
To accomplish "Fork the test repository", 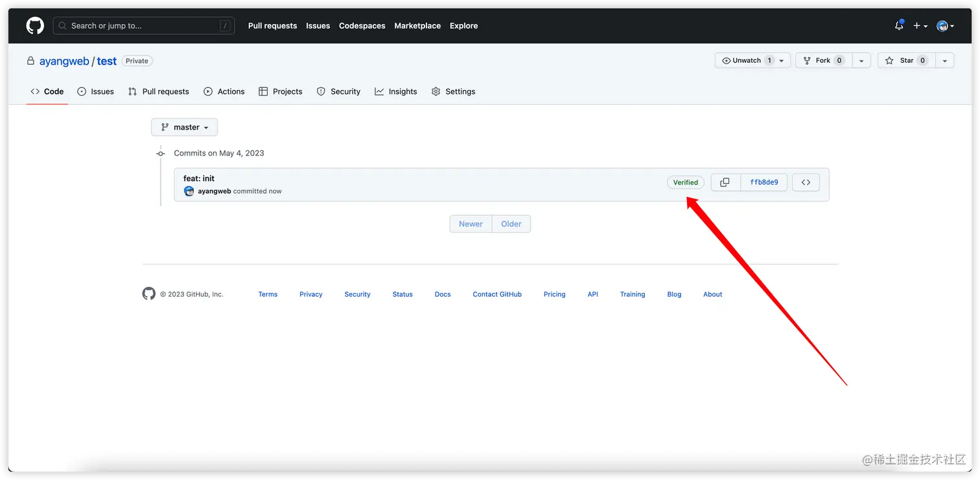I will [x=824, y=61].
